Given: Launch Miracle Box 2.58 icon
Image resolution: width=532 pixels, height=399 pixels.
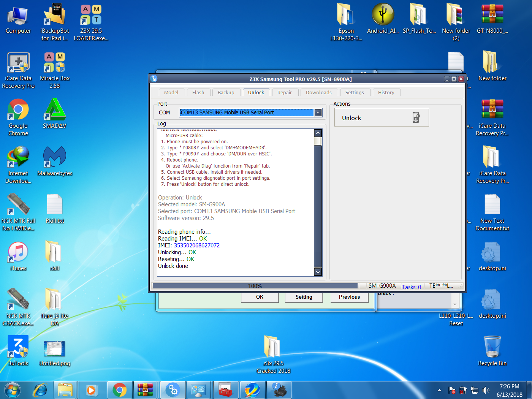Looking at the screenshot, I should (55, 70).
